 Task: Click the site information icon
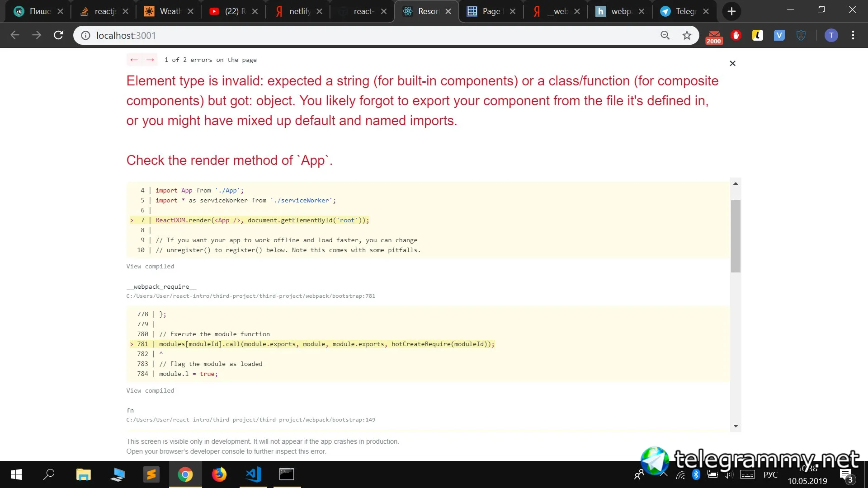[85, 35]
